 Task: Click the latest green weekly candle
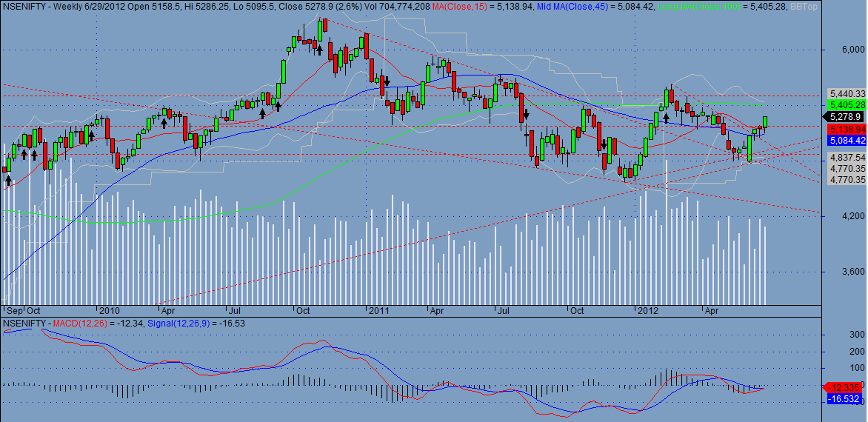(x=765, y=123)
